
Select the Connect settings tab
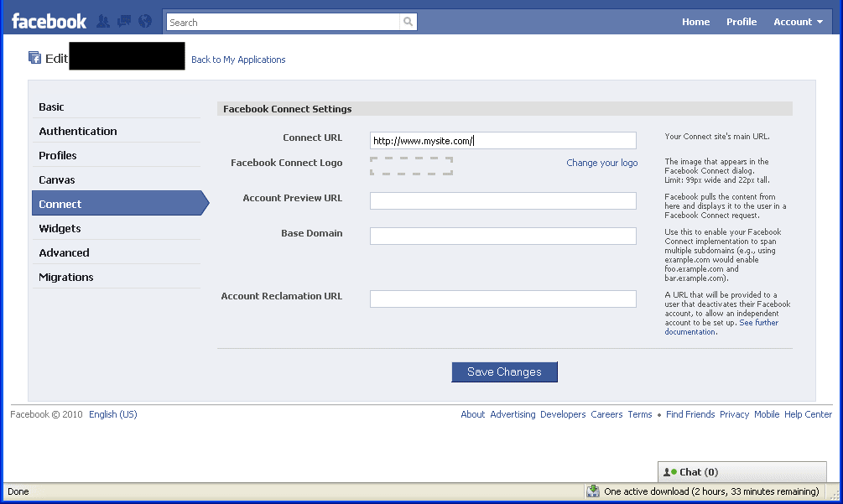coord(121,204)
